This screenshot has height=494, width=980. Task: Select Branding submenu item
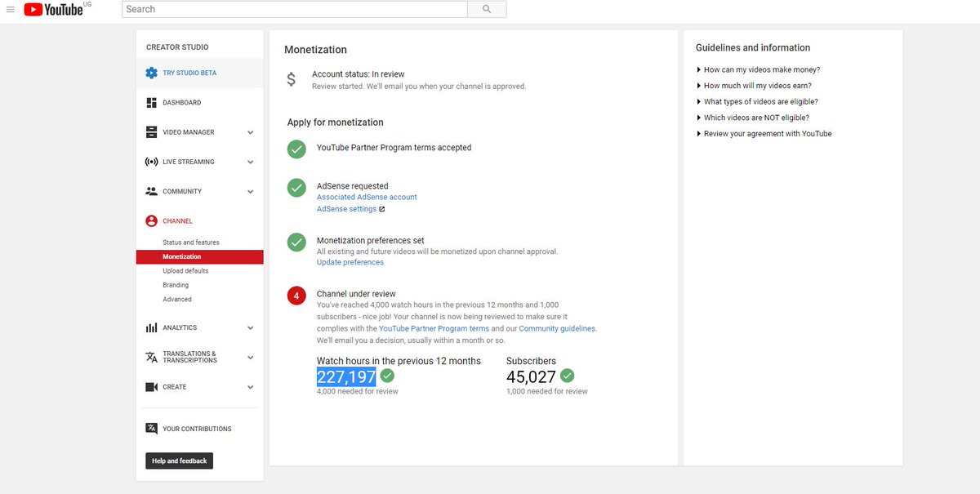click(176, 285)
